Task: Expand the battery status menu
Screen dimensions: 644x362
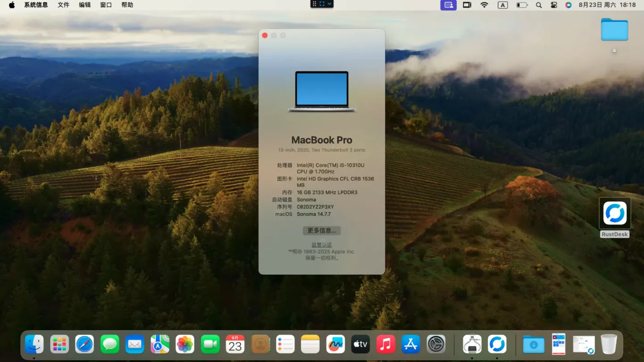Action: (521, 5)
